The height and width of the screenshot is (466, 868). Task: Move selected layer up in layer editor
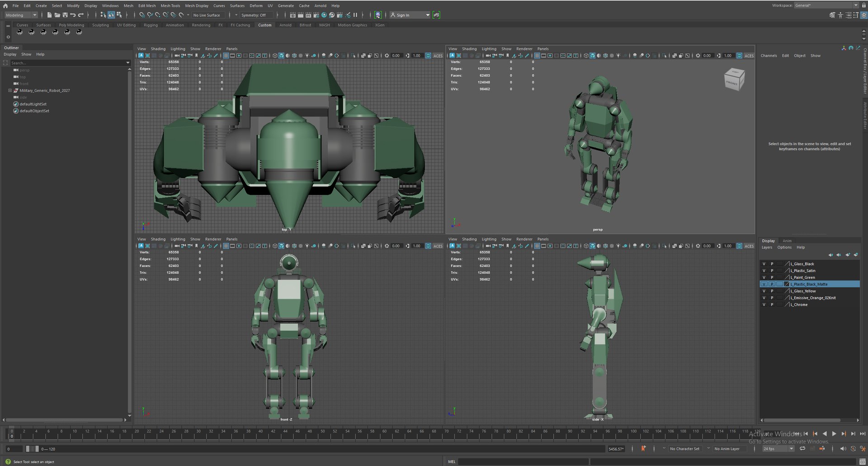pos(831,254)
